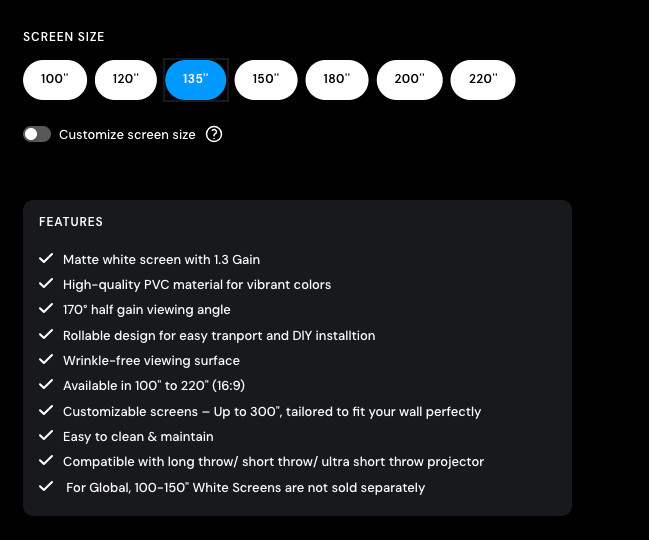Viewport: 649px width, 540px height.
Task: Choose the 120'' screen size option
Action: [x=126, y=80]
